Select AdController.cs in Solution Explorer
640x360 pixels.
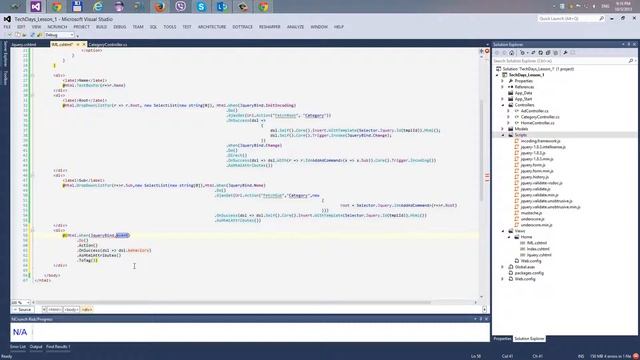click(534, 111)
